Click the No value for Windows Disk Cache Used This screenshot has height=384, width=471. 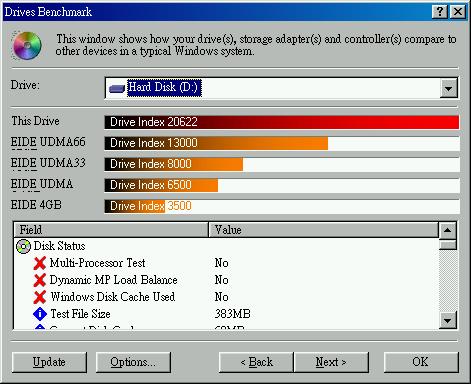tap(221, 297)
